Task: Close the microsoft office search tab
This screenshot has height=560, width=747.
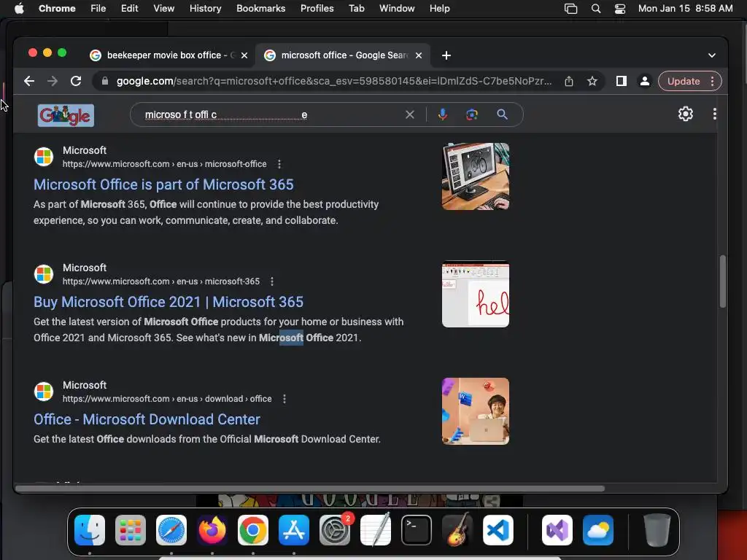Action: pyautogui.click(x=419, y=55)
